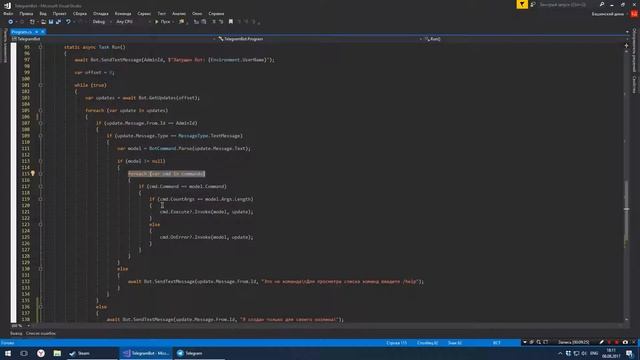The width and height of the screenshot is (640, 360).
Task: Click the highlighted foreach (var cmd in commands) text
Action: [x=167, y=174]
